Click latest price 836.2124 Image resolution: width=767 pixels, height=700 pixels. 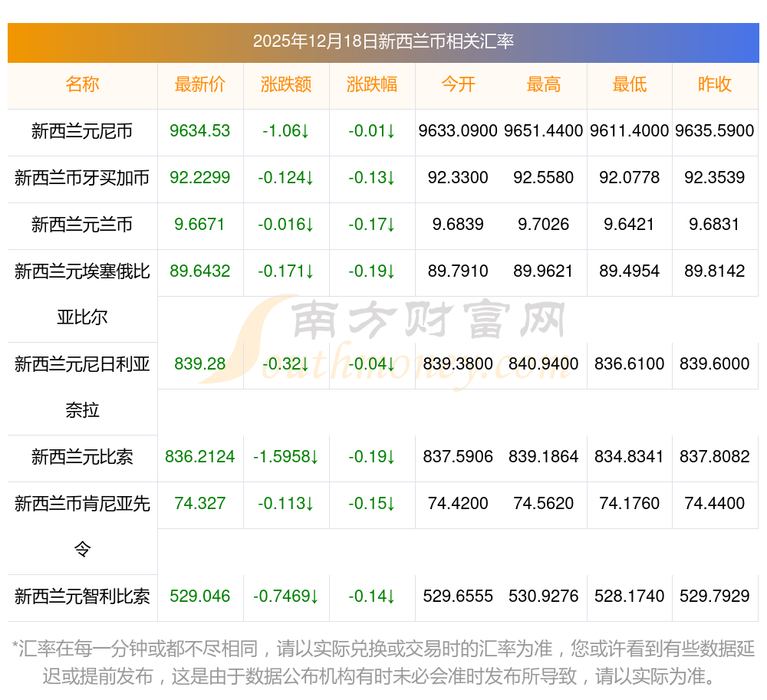200,456
